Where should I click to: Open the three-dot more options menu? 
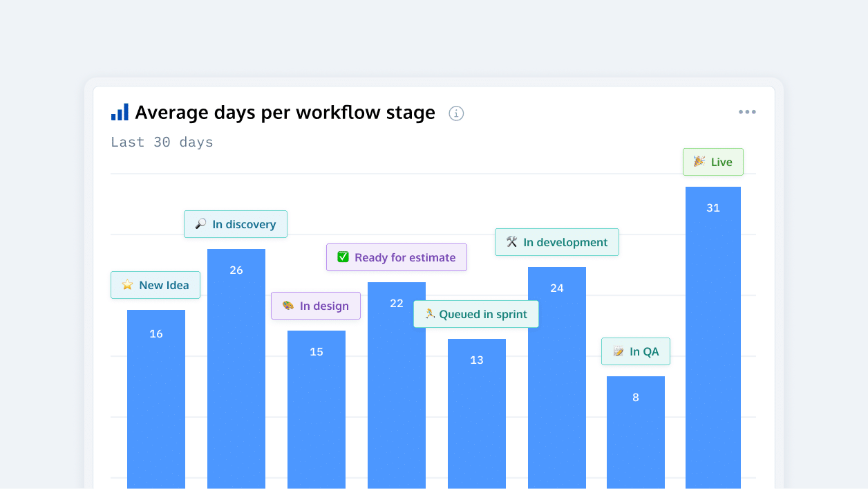click(x=747, y=112)
